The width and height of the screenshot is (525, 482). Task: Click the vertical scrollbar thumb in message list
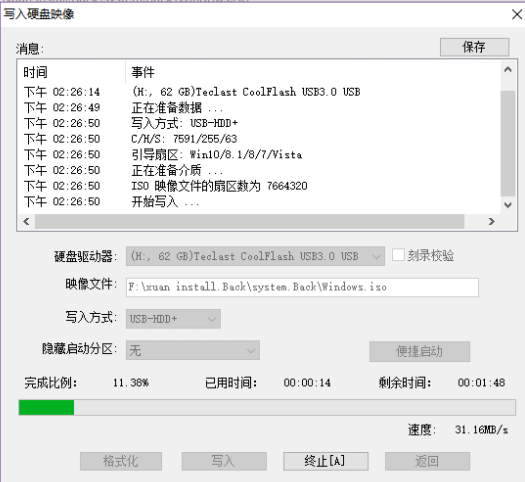[x=508, y=143]
